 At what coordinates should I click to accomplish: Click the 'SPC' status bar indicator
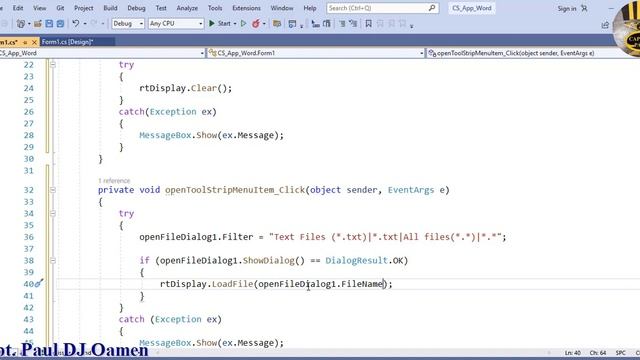pyautogui.click(x=620, y=353)
